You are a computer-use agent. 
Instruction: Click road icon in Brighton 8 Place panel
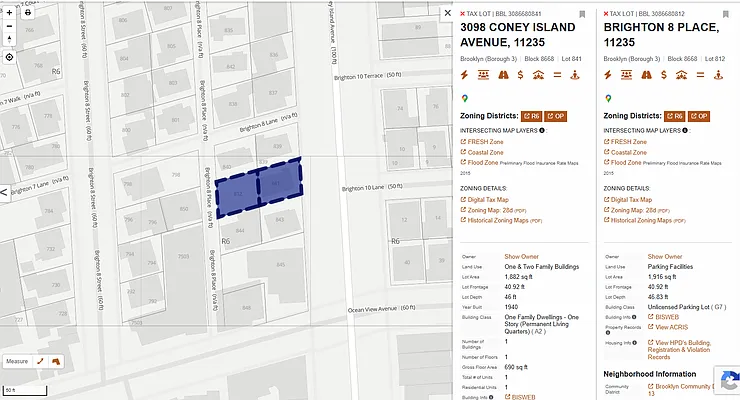tap(646, 75)
